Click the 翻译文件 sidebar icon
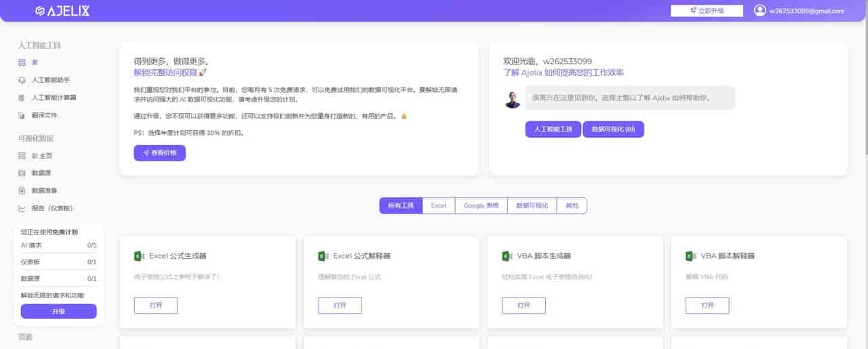 tap(22, 115)
